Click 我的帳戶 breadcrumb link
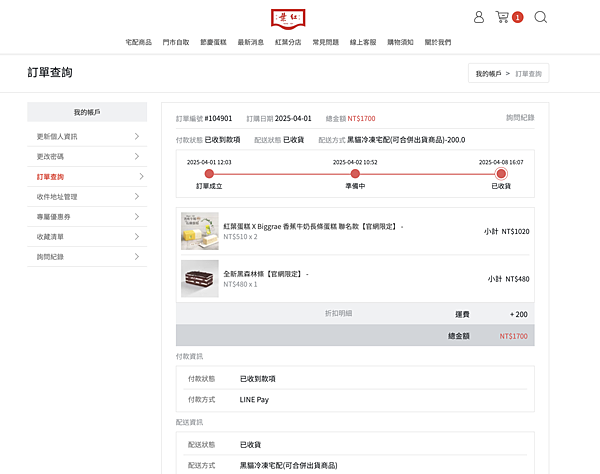 [x=488, y=73]
